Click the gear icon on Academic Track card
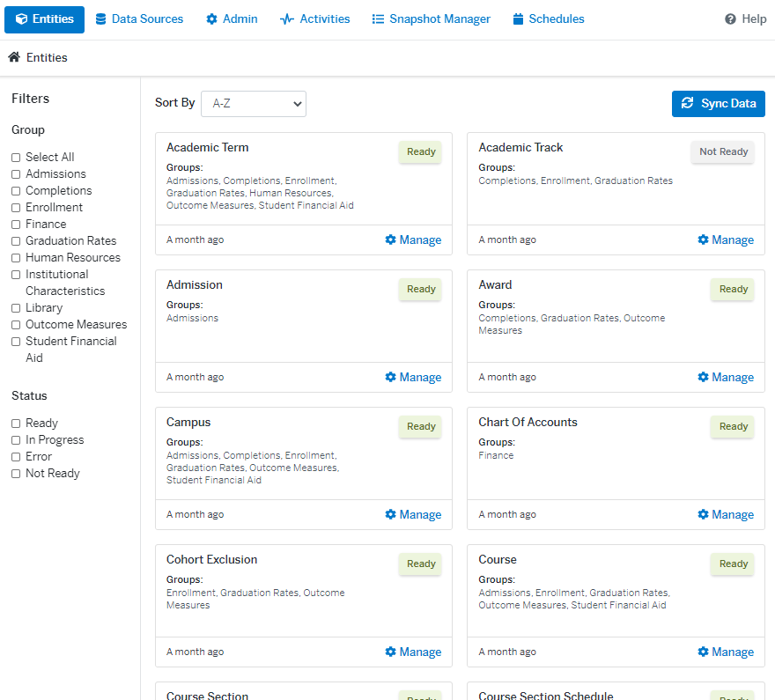 click(x=703, y=239)
